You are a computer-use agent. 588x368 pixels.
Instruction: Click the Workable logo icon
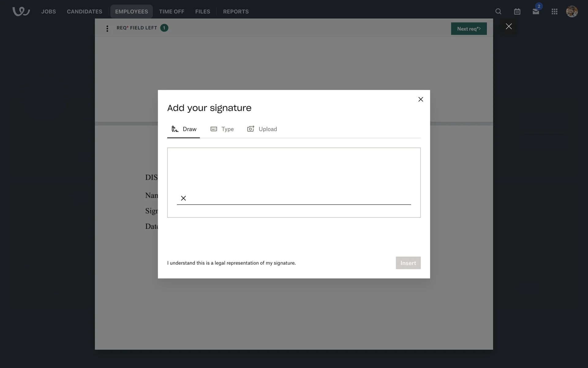pos(21,11)
